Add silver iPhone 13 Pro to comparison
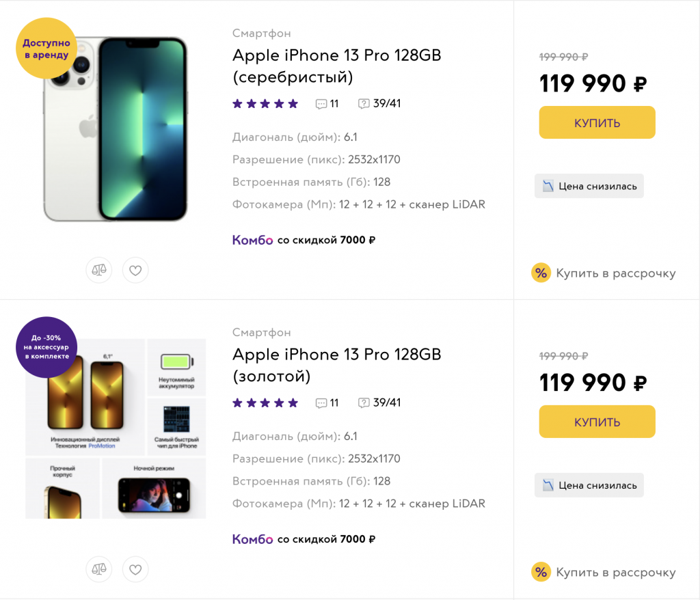The width and height of the screenshot is (700, 600). click(x=99, y=270)
